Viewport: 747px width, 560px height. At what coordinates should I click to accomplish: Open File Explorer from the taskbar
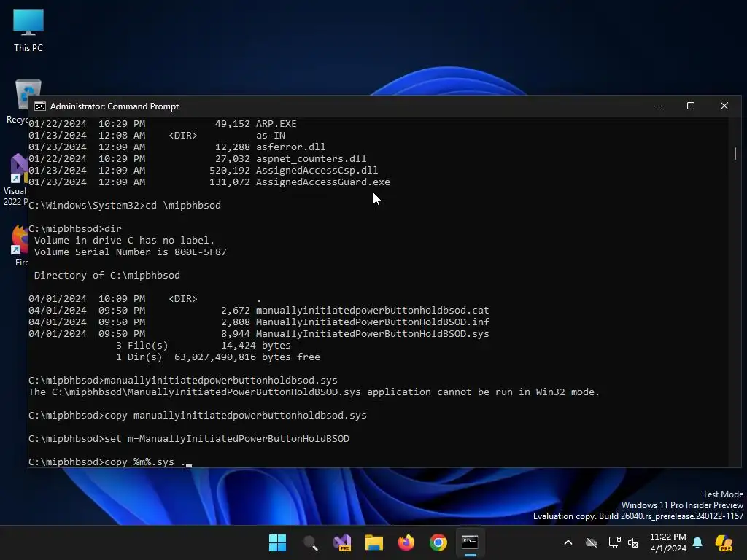(x=374, y=542)
